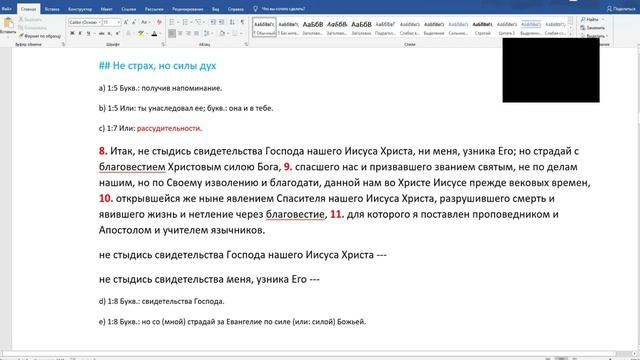640x360 pixels.
Task: Open the font color dropdown arrow
Action: click(x=160, y=33)
